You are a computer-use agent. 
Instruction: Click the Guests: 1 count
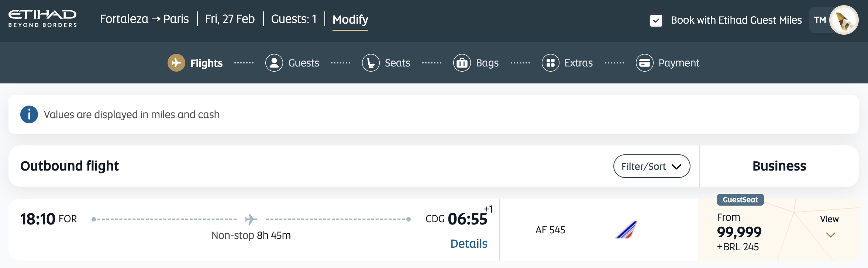pyautogui.click(x=294, y=19)
